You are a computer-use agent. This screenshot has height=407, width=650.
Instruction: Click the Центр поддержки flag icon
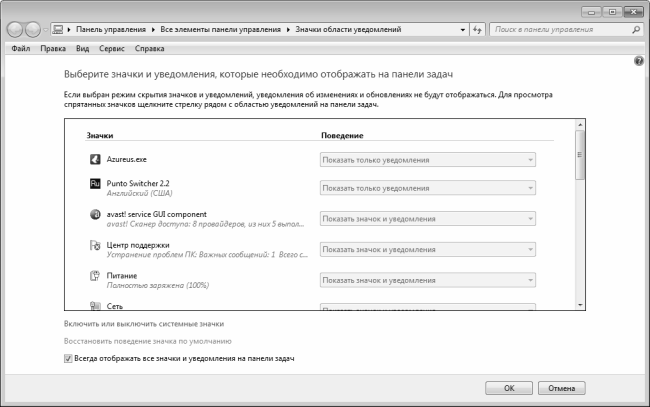click(96, 246)
